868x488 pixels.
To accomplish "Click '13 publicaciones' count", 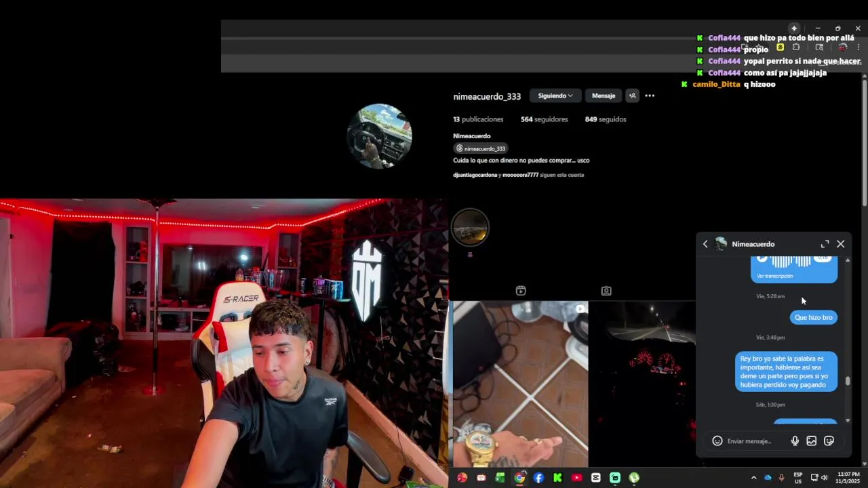I will [478, 119].
